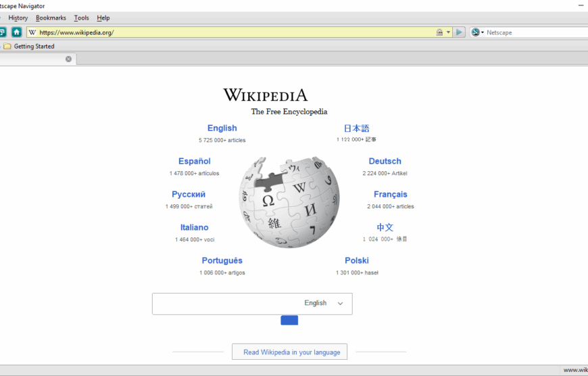Click 'The Free Encyclopedia' tagline text
Viewport: 588px width, 376px height.
coord(289,112)
